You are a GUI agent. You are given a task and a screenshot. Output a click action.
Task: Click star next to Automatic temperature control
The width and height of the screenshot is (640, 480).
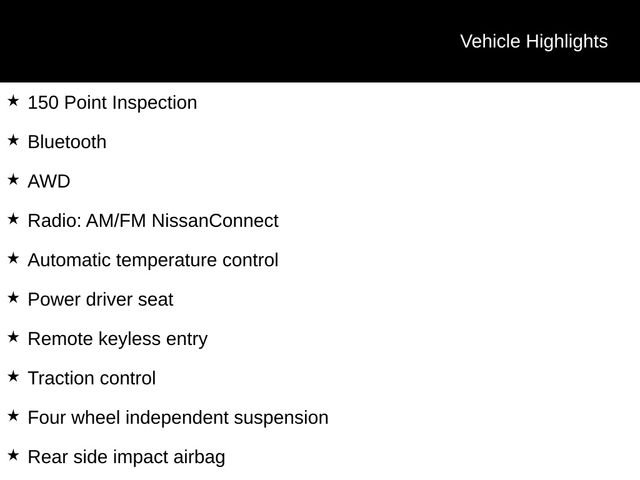(x=13, y=258)
